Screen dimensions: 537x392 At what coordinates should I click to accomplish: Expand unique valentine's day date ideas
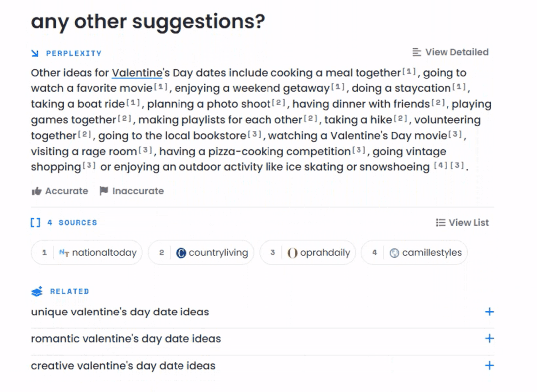pos(489,312)
